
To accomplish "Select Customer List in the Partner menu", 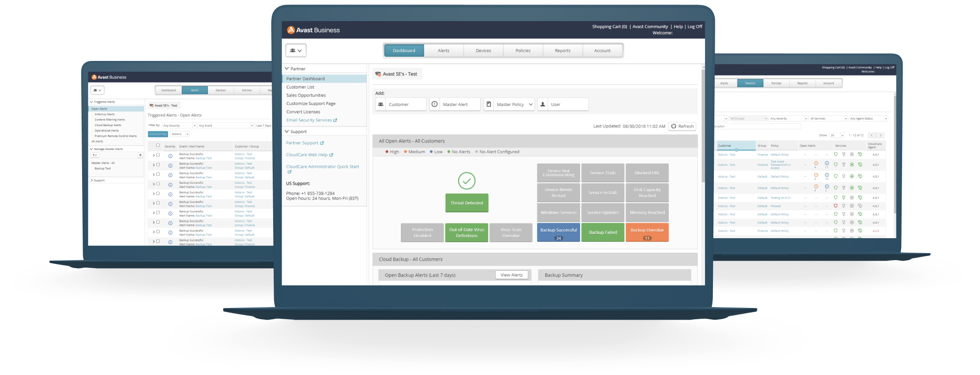I will click(x=300, y=87).
